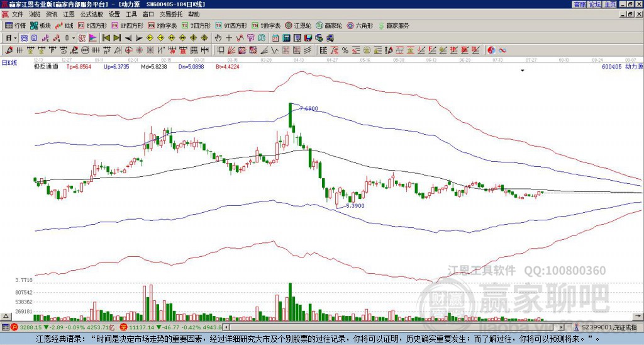
Task: Open the 论坛 forum link
Action: point(594,4)
